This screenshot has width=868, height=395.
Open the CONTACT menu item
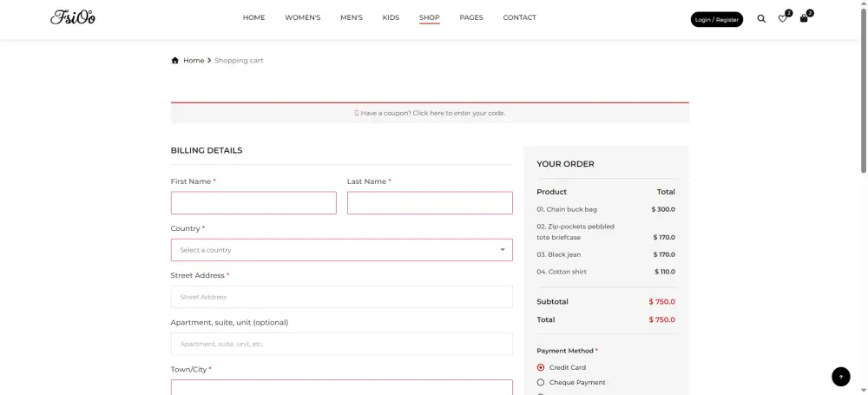click(x=519, y=17)
